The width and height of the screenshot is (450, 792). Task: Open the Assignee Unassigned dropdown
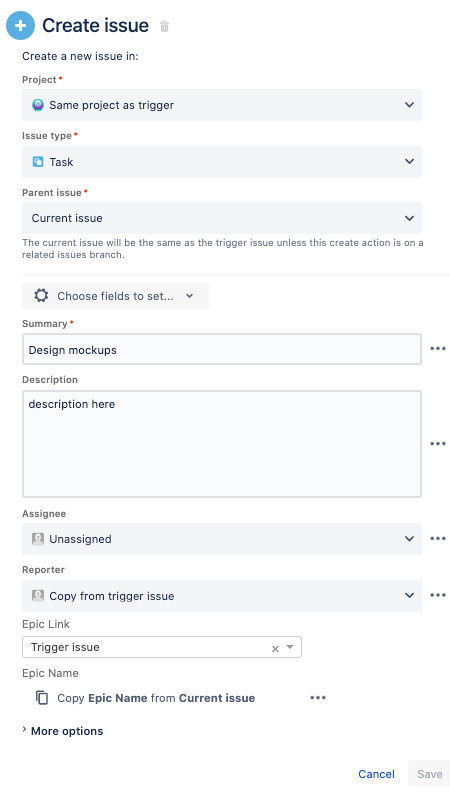pyautogui.click(x=222, y=539)
